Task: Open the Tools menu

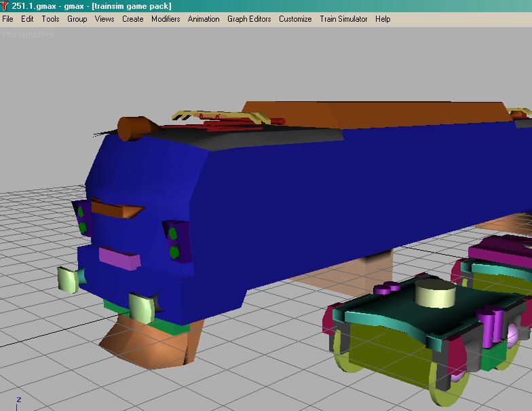Action: point(50,19)
